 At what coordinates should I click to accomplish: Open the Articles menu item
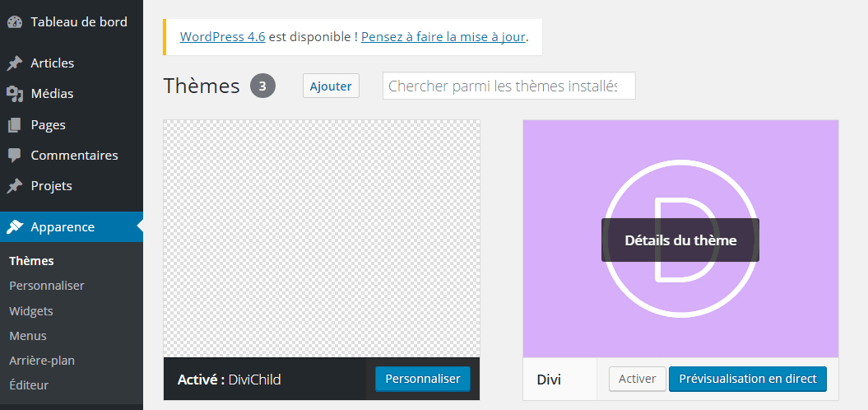pos(72,63)
